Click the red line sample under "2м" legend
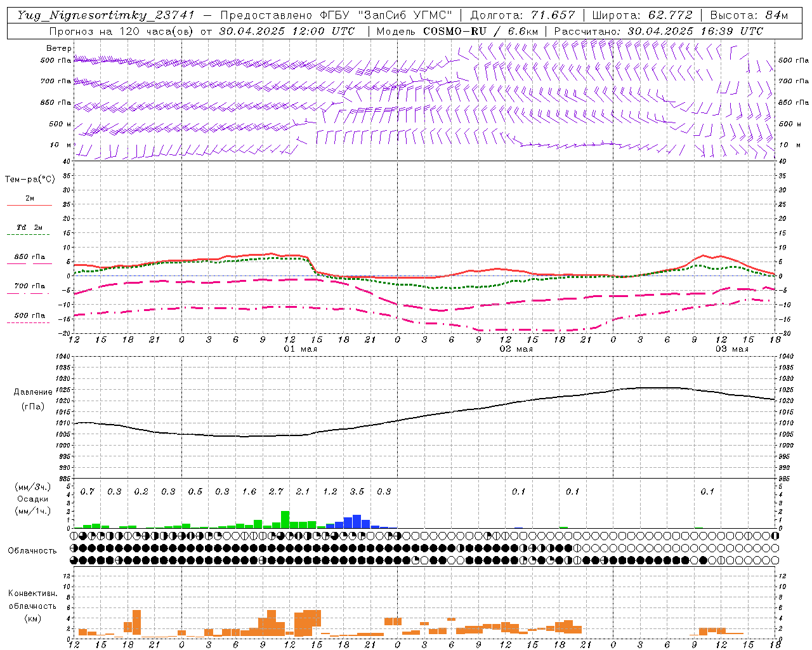812x650 pixels. [29, 205]
